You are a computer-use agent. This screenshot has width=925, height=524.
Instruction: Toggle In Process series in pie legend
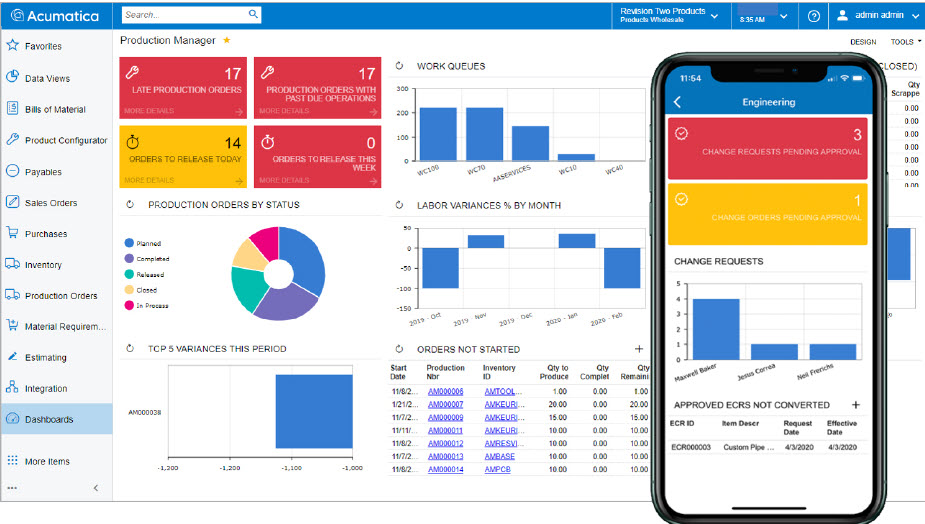(x=146, y=305)
